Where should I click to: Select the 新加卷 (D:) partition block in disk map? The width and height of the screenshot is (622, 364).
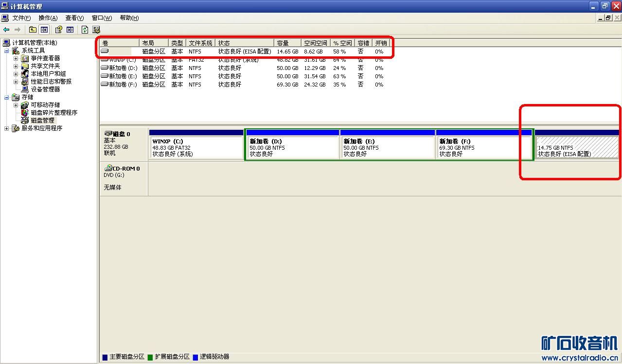pyautogui.click(x=293, y=144)
